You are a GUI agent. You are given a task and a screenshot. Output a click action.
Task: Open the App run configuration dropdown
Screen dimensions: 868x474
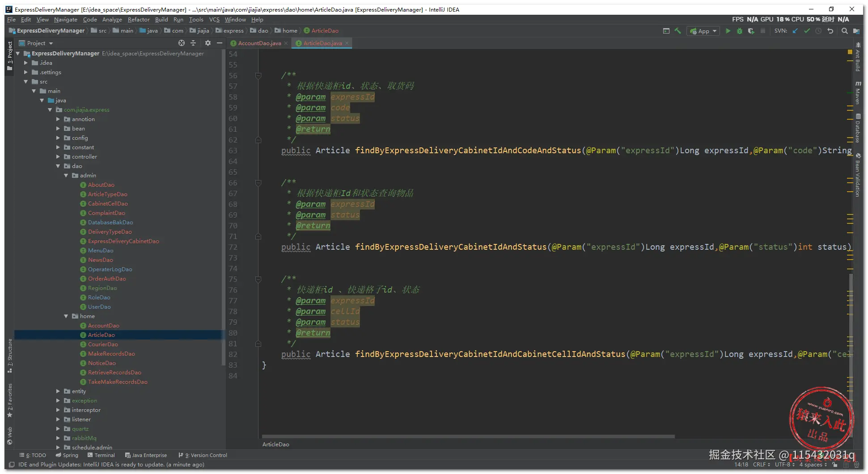point(703,31)
